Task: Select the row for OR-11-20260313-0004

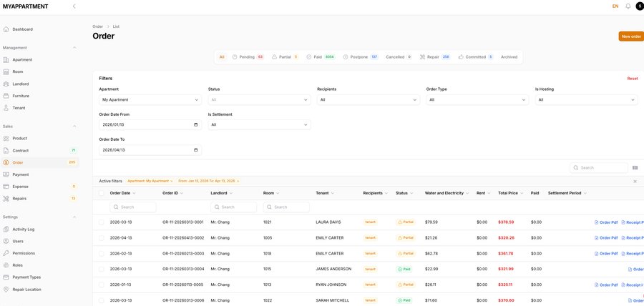Action: pyautogui.click(x=102, y=269)
